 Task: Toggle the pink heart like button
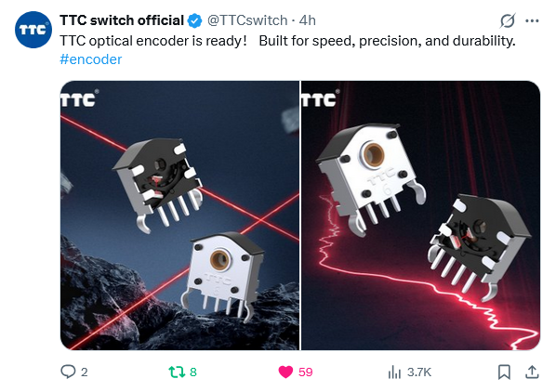click(x=285, y=372)
